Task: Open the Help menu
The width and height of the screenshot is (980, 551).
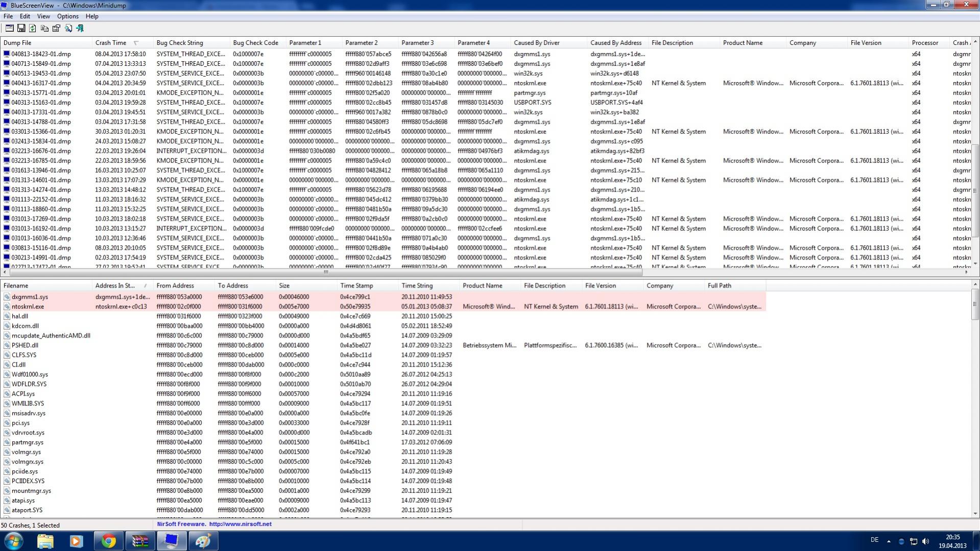Action: coord(92,16)
